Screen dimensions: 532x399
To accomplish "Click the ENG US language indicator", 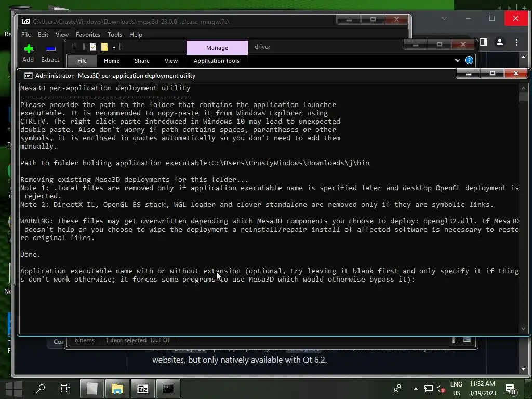I will click(x=456, y=389).
